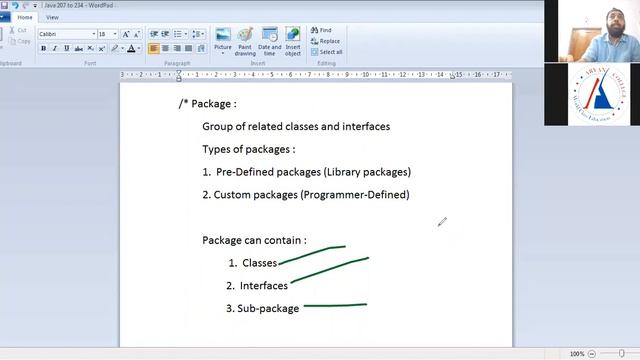Increase the paragraph indent

pos(165,34)
